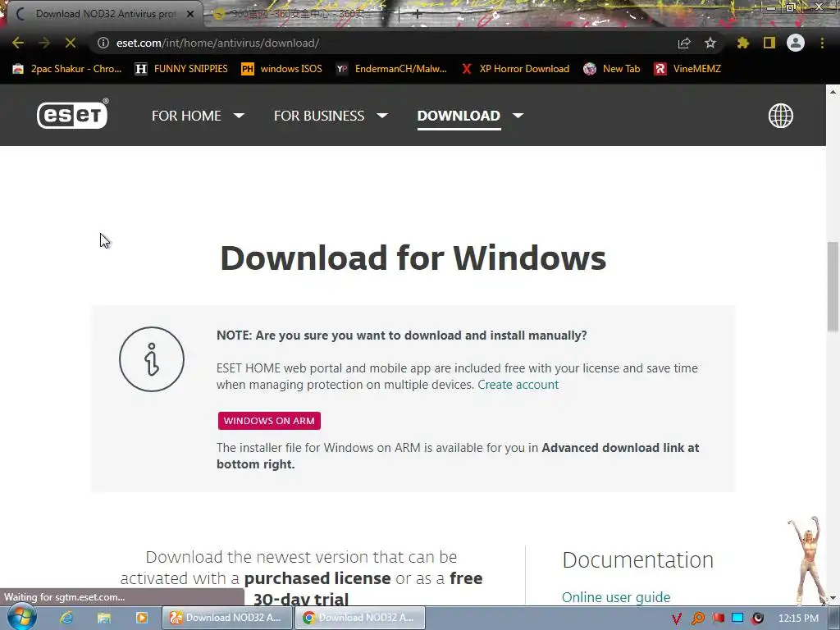Switch to first Download NOD32 taskbar window
840x630 pixels.
227,618
